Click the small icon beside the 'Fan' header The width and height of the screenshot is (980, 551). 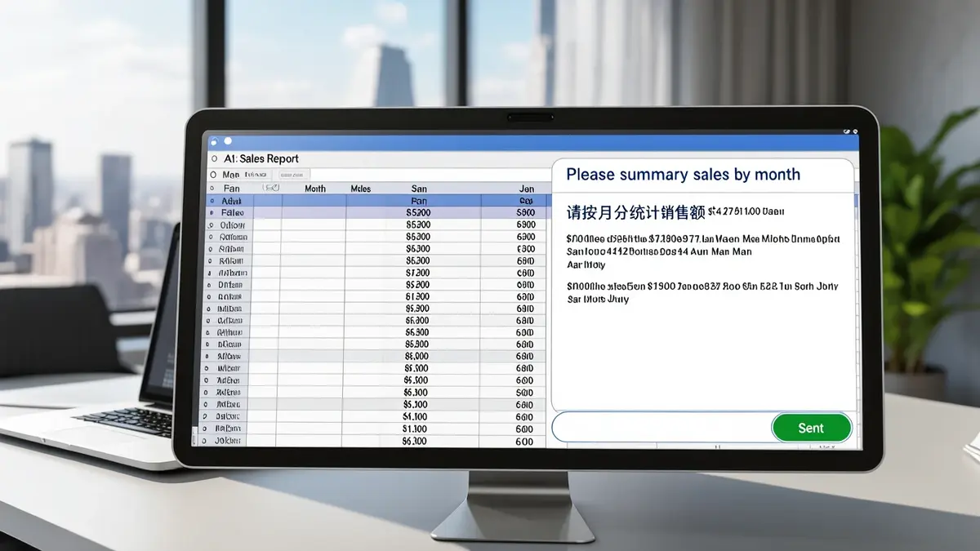(x=271, y=188)
